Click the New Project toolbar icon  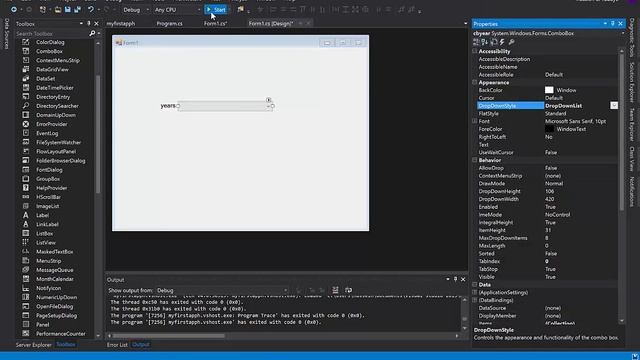tap(42, 9)
